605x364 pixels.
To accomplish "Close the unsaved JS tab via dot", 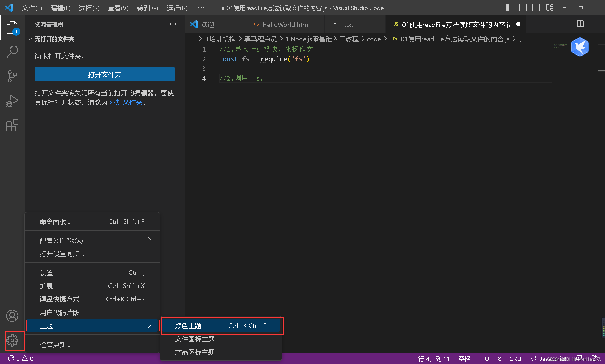I will (x=519, y=24).
